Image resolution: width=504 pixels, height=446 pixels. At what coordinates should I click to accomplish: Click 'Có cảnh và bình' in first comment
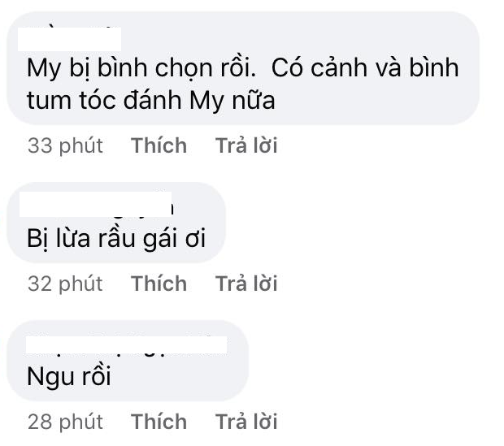point(365,68)
